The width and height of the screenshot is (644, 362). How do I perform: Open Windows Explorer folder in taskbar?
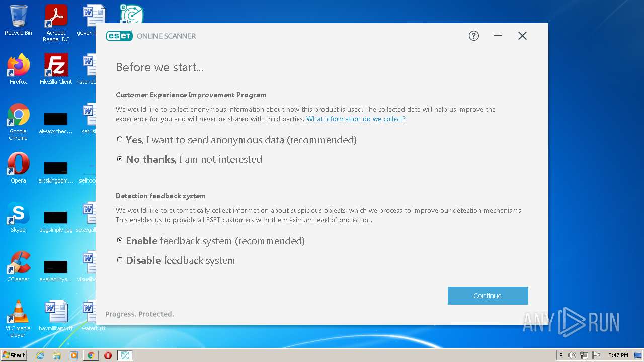coord(57,355)
